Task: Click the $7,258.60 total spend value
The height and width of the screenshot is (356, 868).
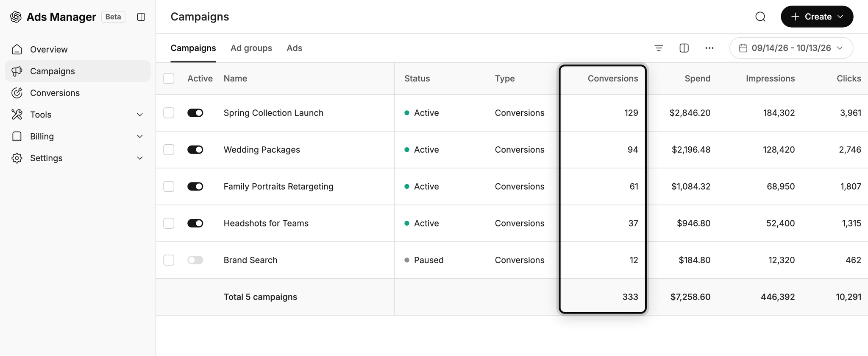Action: [x=690, y=297]
